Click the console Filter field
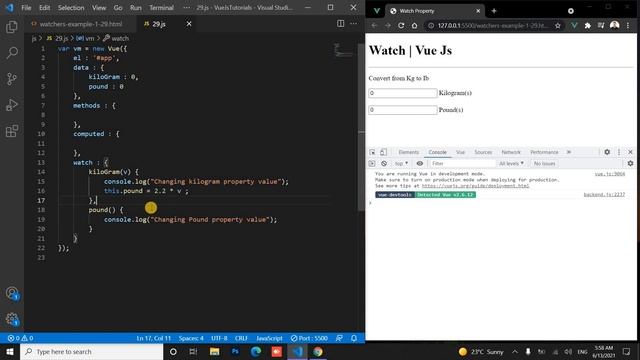This screenshot has height=360, width=640. point(462,163)
